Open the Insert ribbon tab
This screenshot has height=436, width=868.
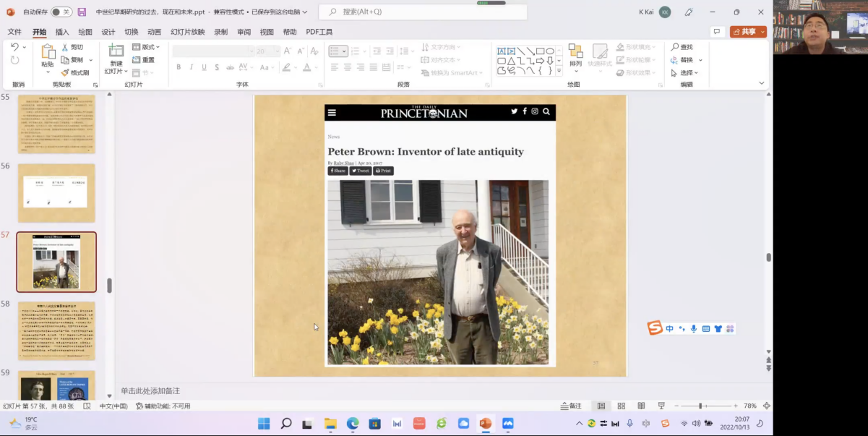62,32
